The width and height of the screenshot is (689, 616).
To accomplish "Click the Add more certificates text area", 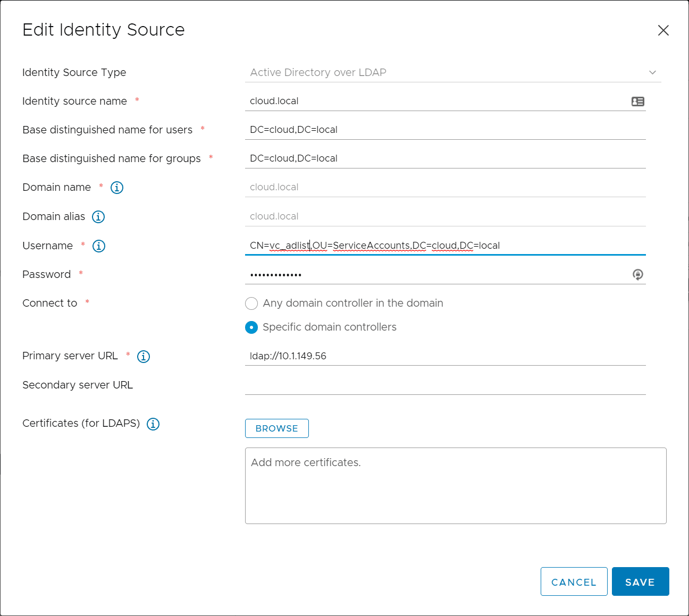I will click(x=456, y=485).
